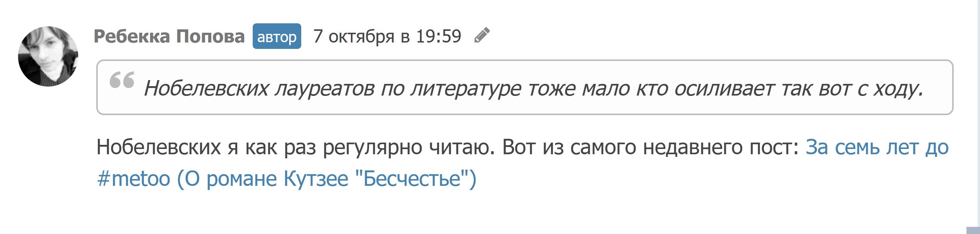Viewport: 980px width, 234px height.
Task: Click the word "Бесчестье" in the link
Action: (411, 179)
